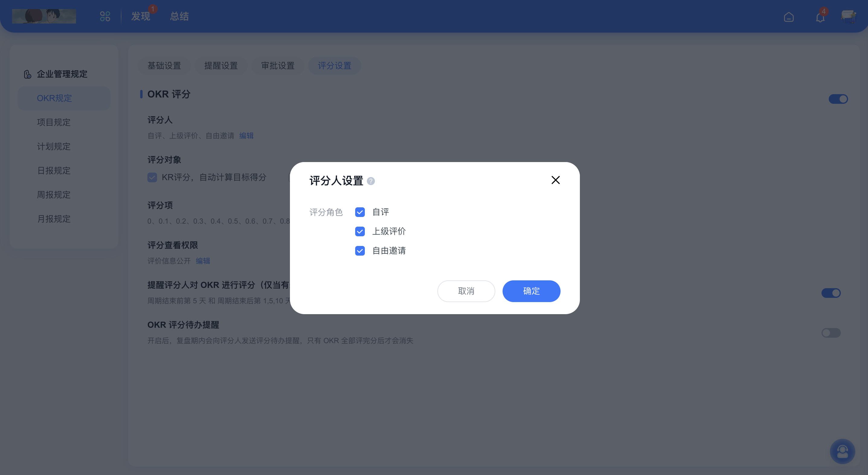Close the 评分人设置 dialog
The image size is (868, 475).
(x=555, y=180)
